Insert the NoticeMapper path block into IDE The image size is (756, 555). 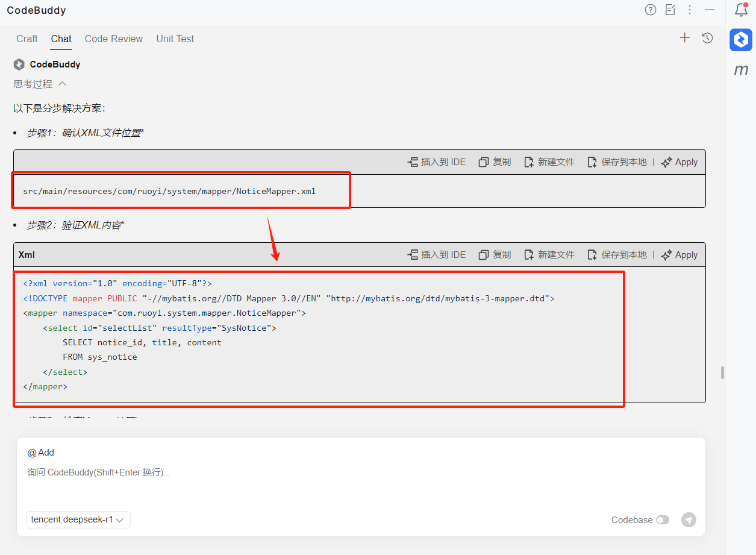(x=437, y=162)
